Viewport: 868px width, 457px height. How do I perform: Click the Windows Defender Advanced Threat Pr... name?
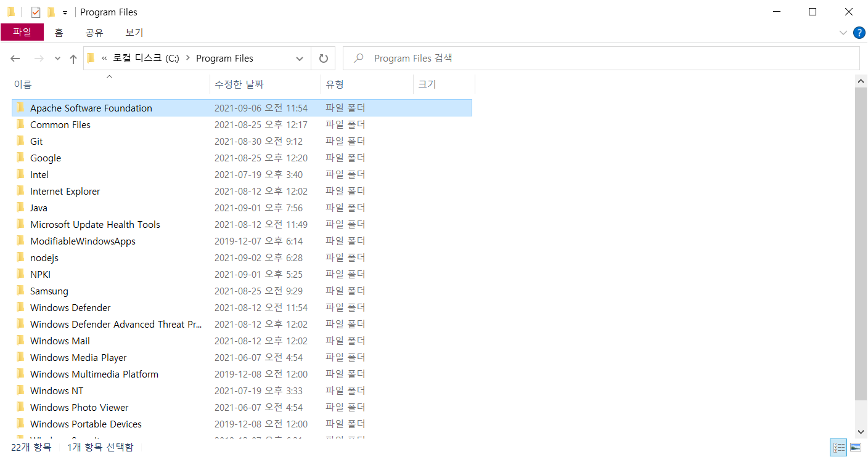116,324
